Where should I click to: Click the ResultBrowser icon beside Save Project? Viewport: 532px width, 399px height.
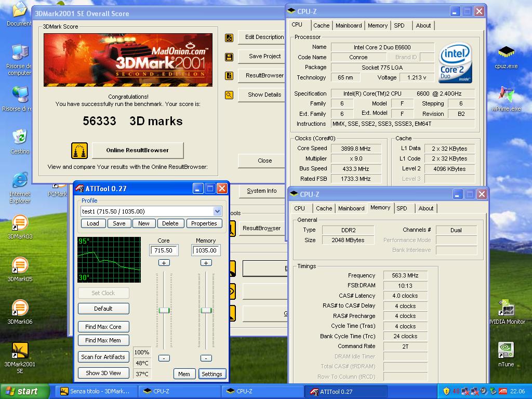pyautogui.click(x=229, y=76)
